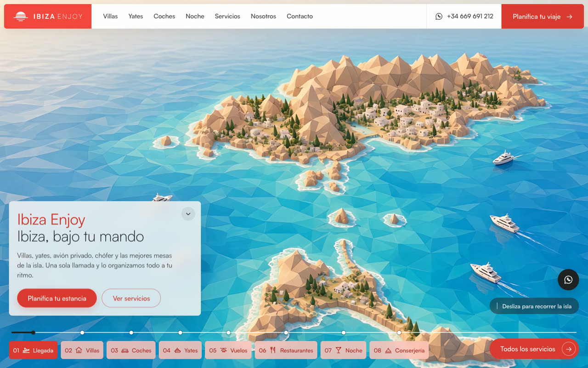Select the 02 Villas stage tab
This screenshot has height=368, width=588.
click(82, 351)
